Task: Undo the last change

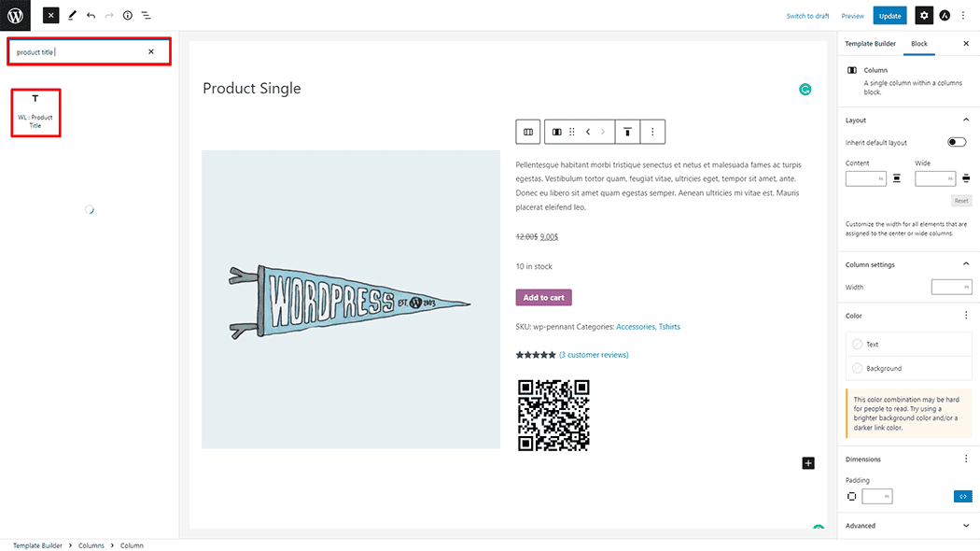Action: (x=91, y=16)
